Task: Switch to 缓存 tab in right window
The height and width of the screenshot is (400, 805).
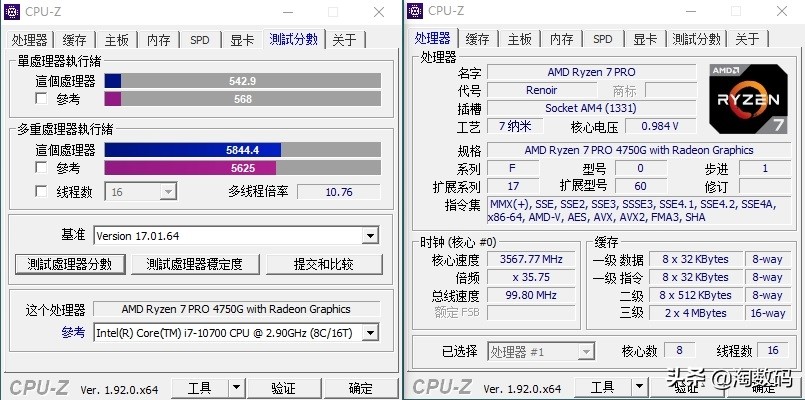Action: coord(477,39)
